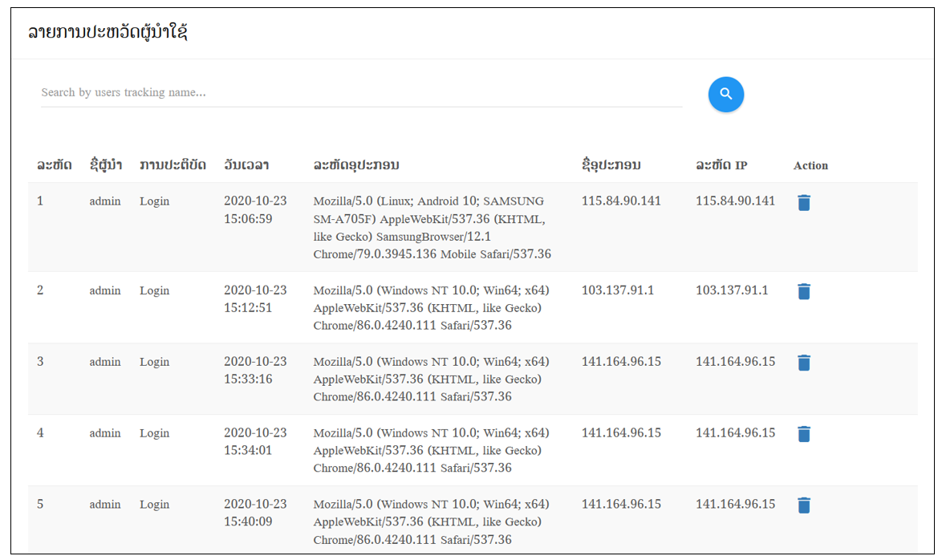
Task: Click the user agent text in row 5
Action: click(432, 521)
